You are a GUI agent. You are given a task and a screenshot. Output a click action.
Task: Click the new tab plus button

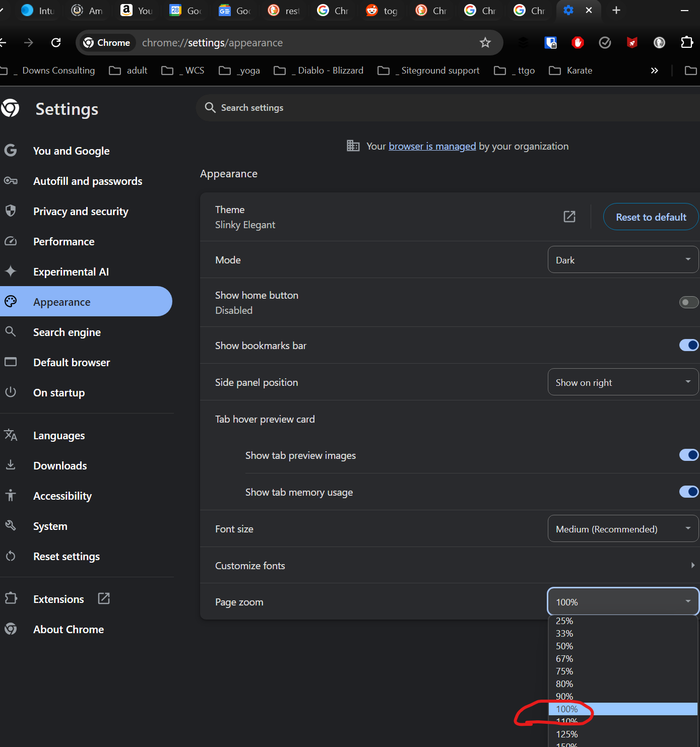616,11
